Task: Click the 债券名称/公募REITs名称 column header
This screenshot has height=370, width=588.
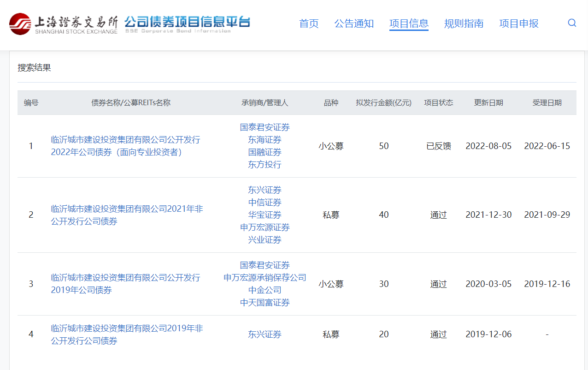Action: pos(131,103)
